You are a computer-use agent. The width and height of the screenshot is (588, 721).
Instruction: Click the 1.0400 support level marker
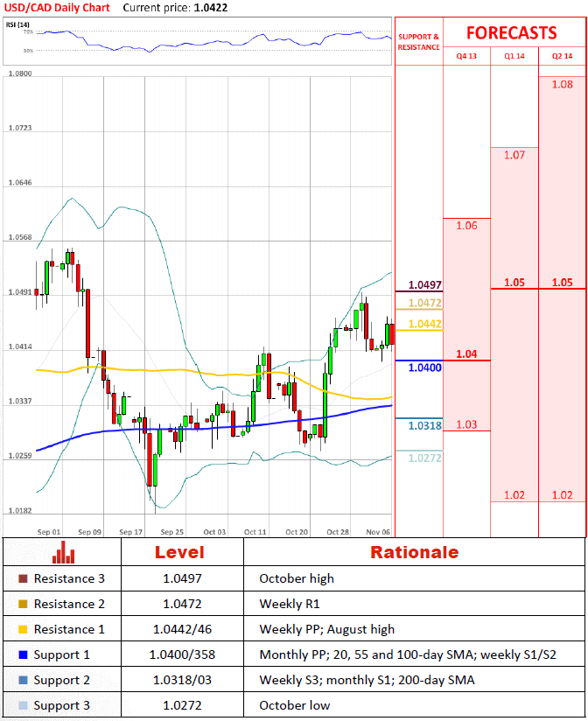(x=424, y=367)
